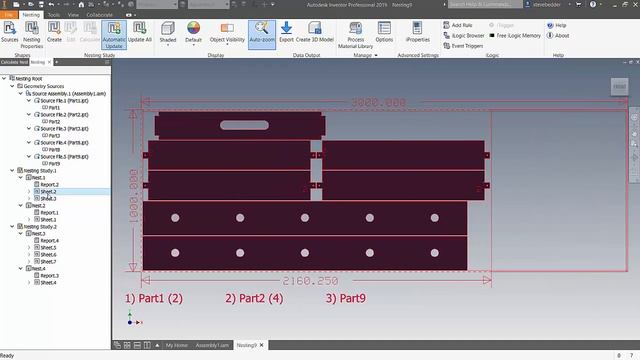This screenshot has width=640, height=360.
Task: Select Part9 in the browser tree
Action: tap(54, 164)
